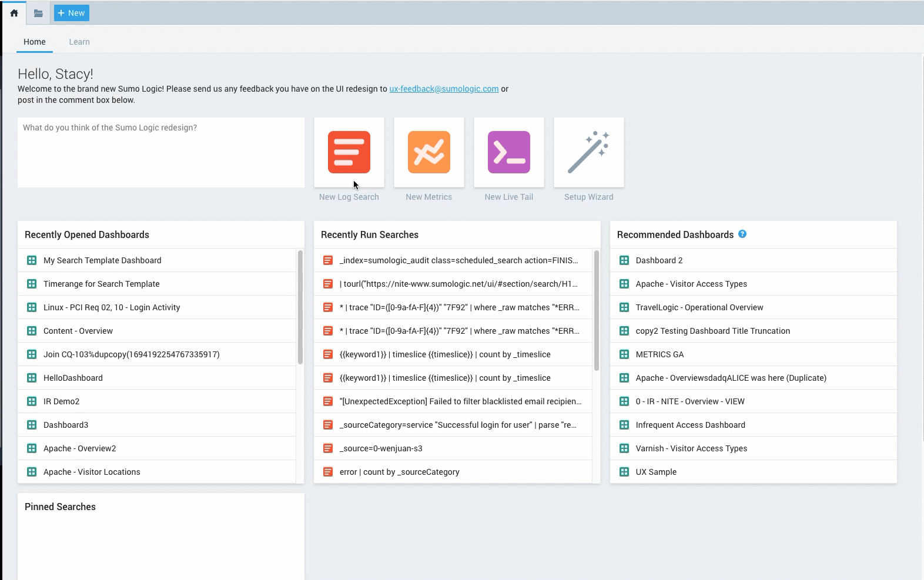Viewport: 924px width, 580px height.
Task: Click the home icon tab
Action: click(x=14, y=13)
